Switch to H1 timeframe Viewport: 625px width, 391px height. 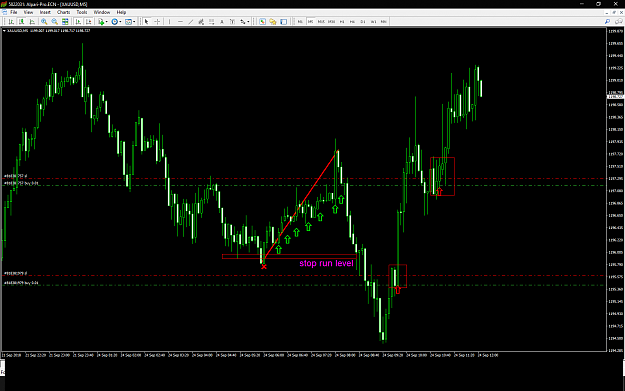click(342, 22)
